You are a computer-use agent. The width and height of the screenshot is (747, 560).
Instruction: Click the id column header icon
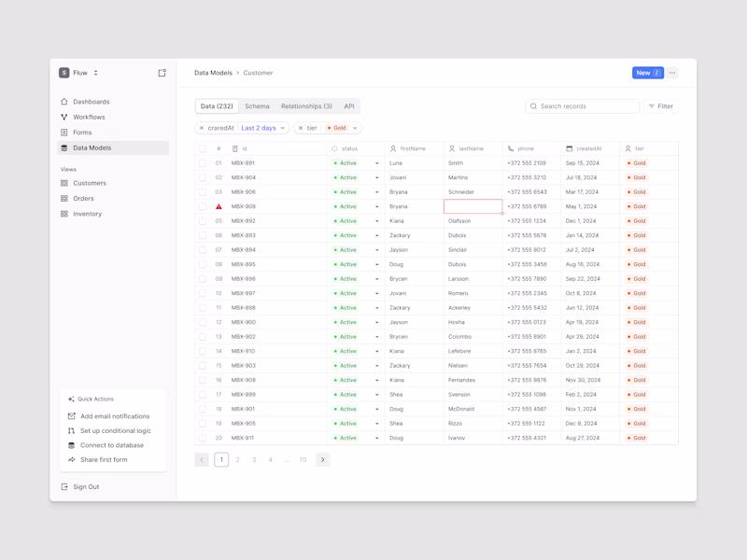point(235,148)
